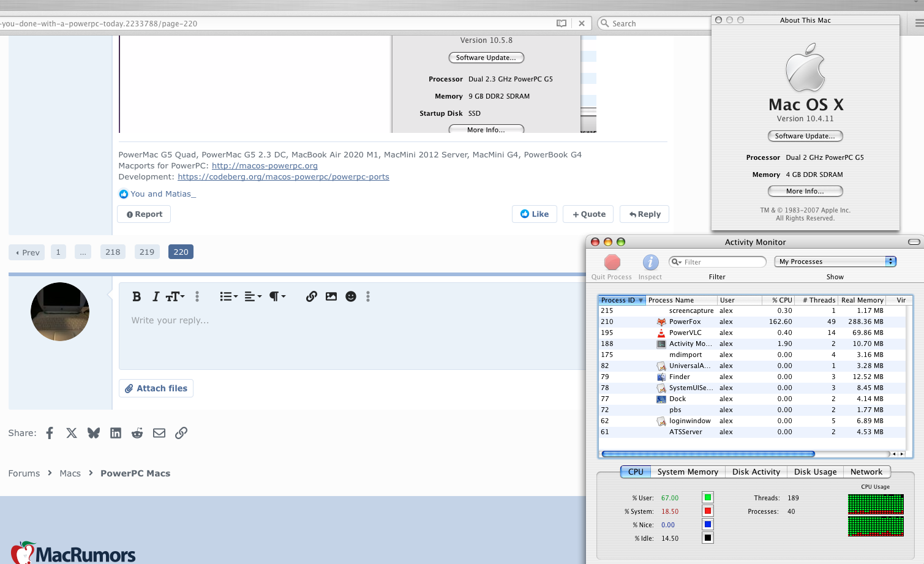The height and width of the screenshot is (564, 924).
Task: Quote the forum post
Action: tap(589, 214)
